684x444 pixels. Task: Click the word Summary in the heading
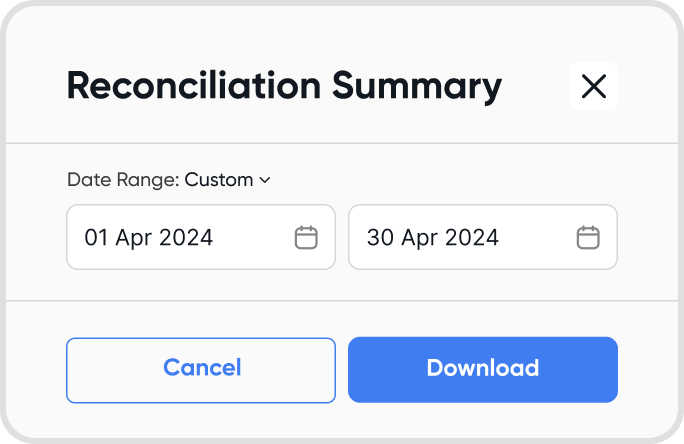(417, 87)
